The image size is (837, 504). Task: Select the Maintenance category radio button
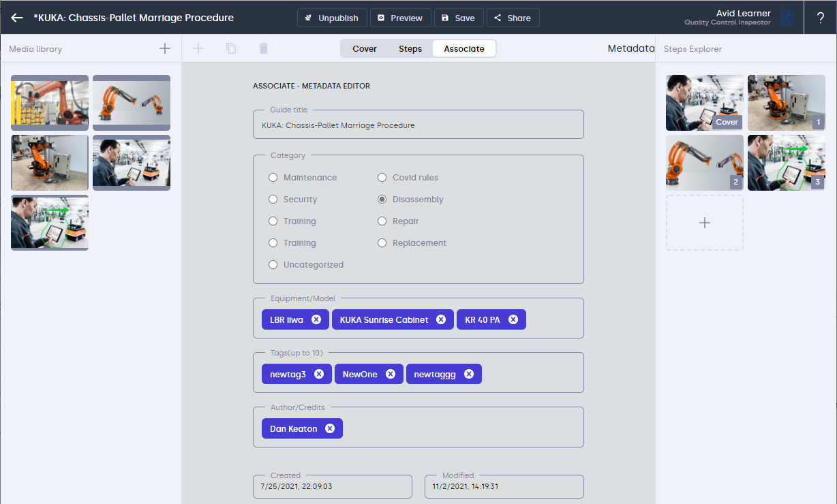click(x=273, y=178)
